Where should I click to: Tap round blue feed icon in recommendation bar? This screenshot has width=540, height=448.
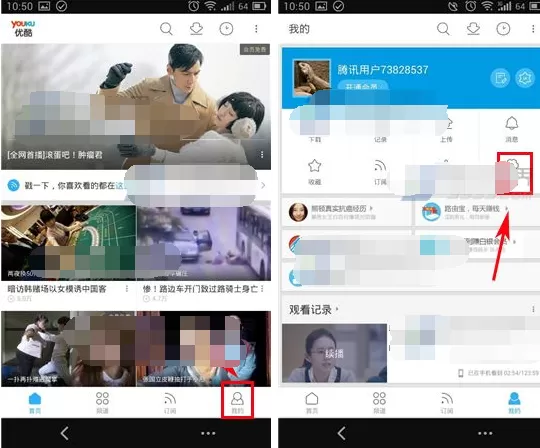click(13, 186)
